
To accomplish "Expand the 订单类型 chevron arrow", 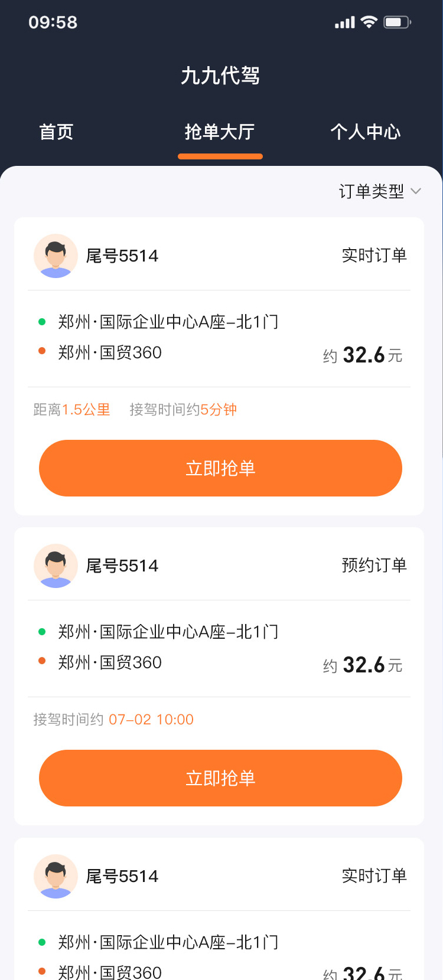I will 416,191.
